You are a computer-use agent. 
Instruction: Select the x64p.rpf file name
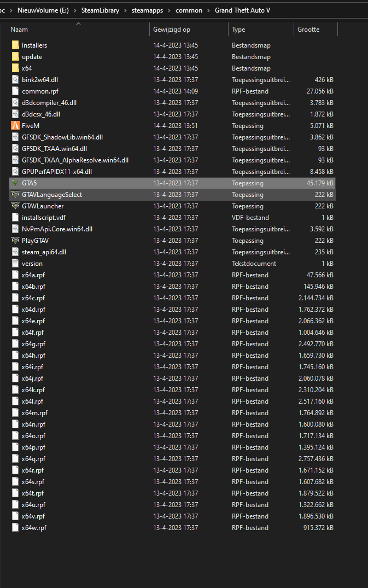(x=33, y=447)
